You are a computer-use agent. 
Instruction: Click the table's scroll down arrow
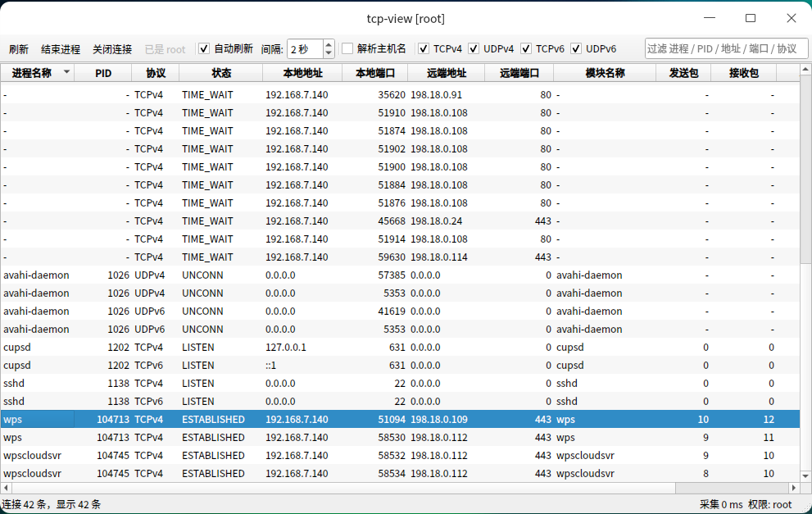coord(805,475)
